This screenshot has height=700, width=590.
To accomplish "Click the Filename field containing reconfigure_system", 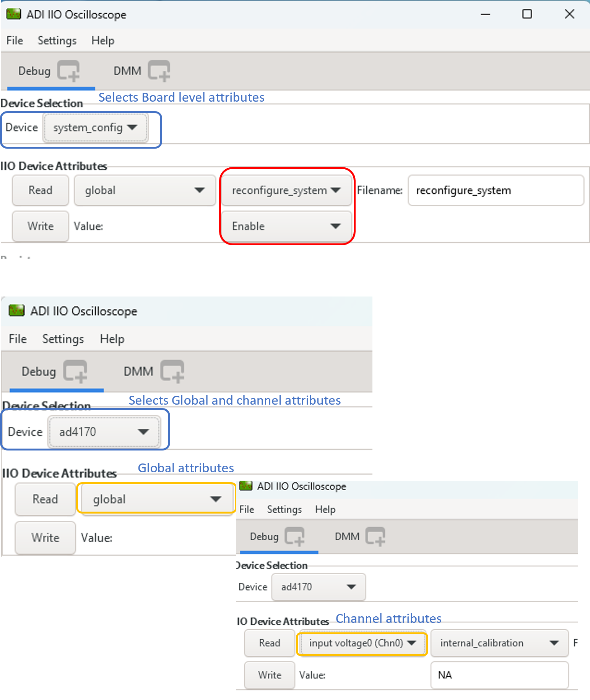I will tap(496, 190).
